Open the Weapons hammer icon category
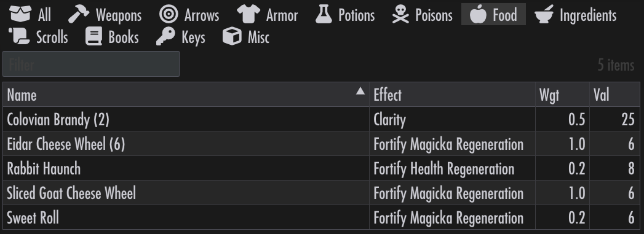644x234 pixels. (x=79, y=14)
